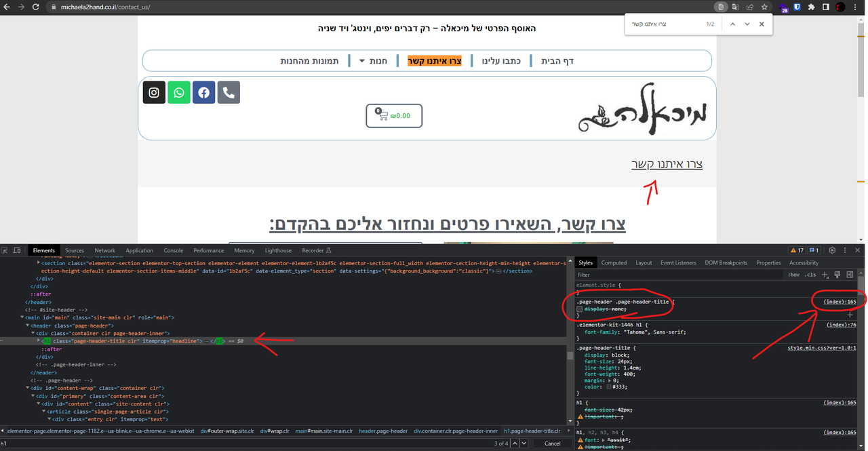The width and height of the screenshot is (868, 451).
Task: Close the find-in-page bar
Action: [762, 24]
